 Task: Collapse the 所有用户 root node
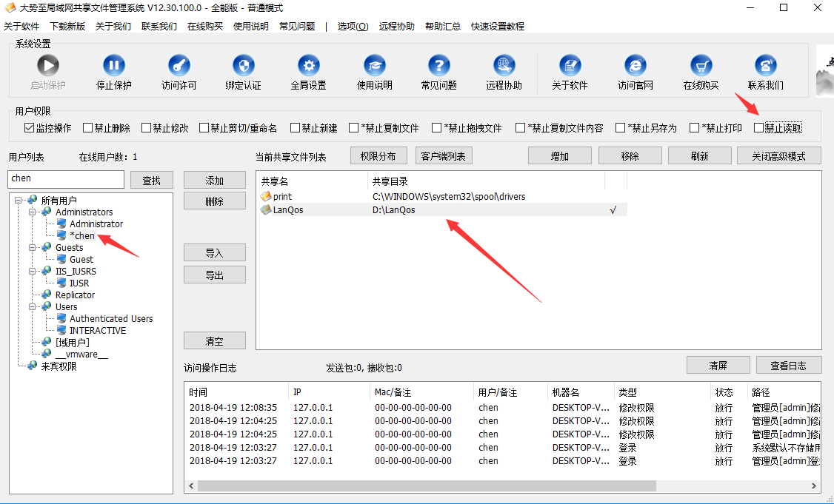18,201
